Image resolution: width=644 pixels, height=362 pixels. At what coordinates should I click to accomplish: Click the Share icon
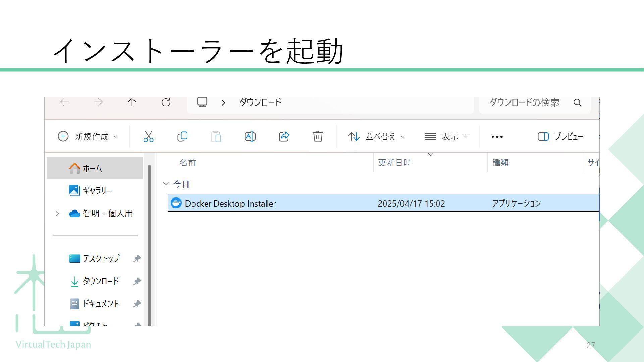pos(284,137)
